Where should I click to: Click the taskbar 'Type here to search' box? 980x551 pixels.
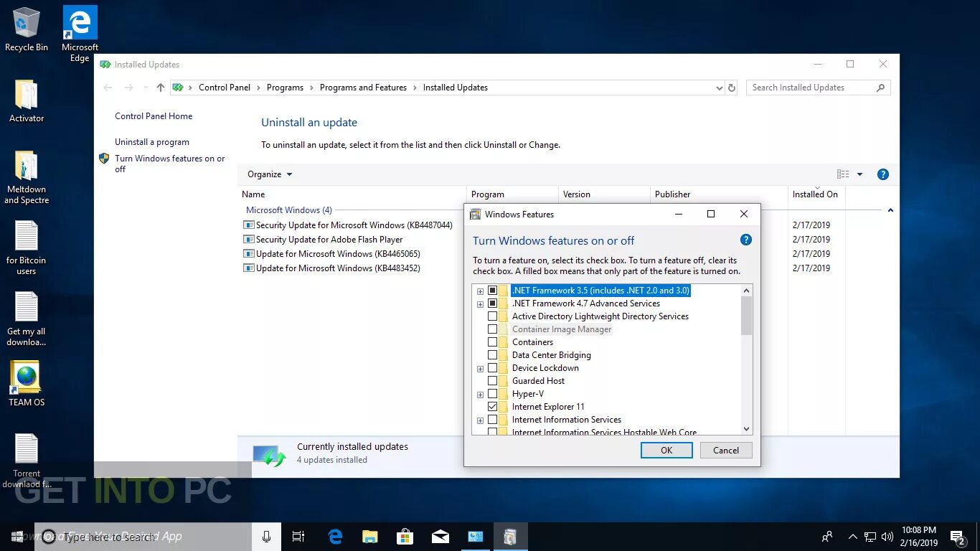143,537
